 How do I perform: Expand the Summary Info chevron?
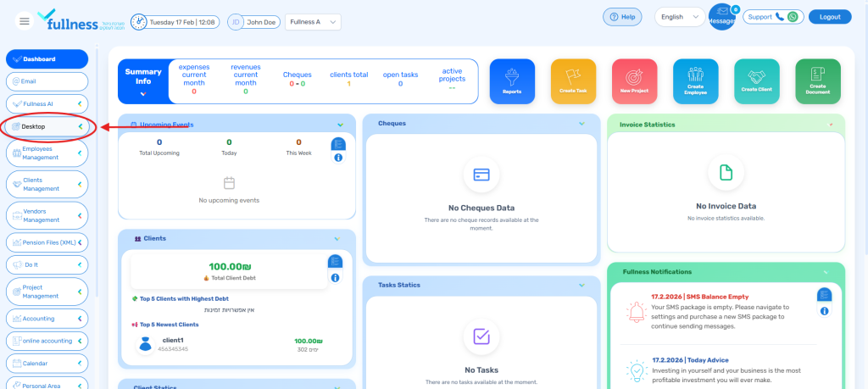[x=143, y=93]
